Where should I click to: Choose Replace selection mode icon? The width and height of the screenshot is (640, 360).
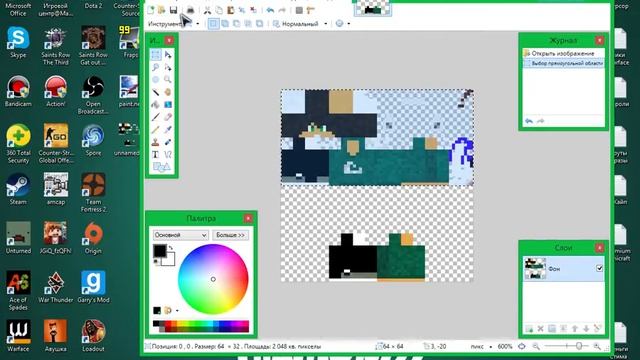(x=213, y=24)
